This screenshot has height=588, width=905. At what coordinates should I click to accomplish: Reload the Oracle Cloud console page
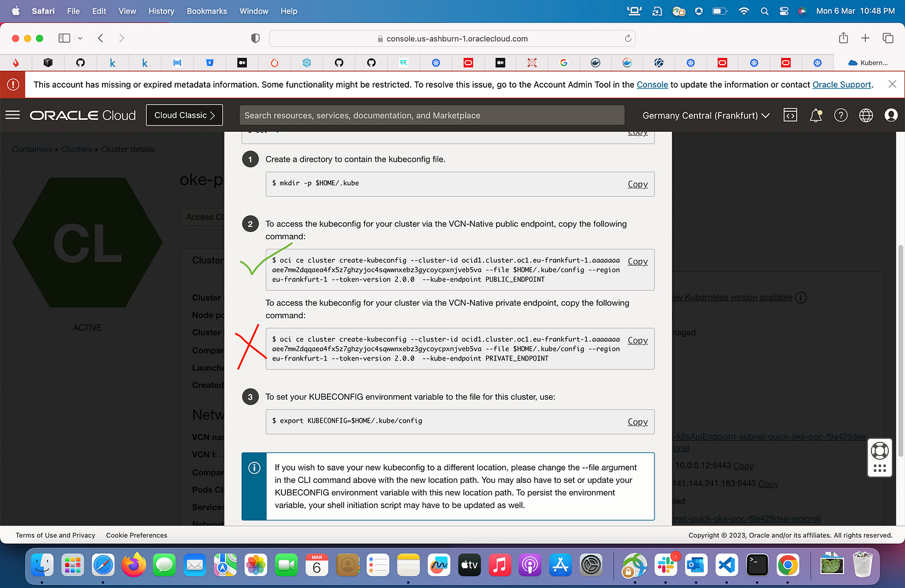coord(628,39)
